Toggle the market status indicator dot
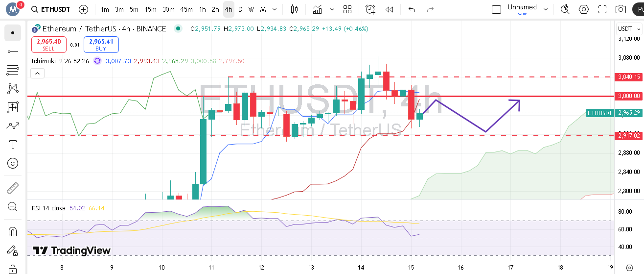Image resolution: width=644 pixels, height=274 pixels. (x=177, y=29)
